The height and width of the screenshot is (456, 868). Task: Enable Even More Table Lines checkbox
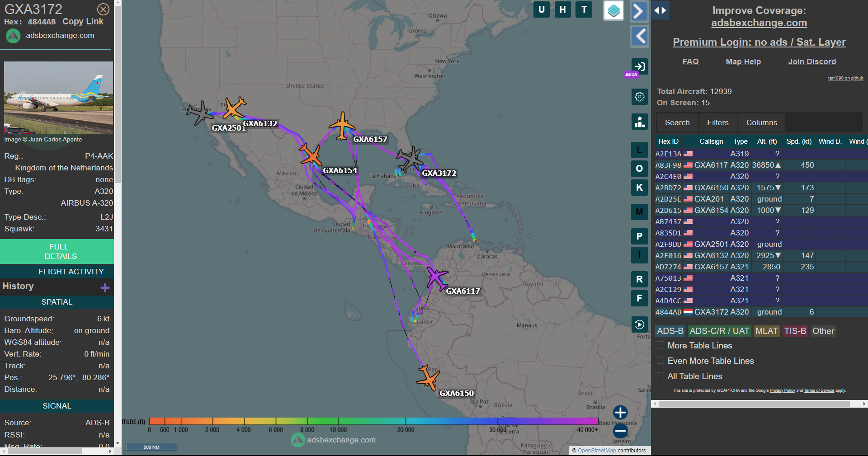click(660, 361)
